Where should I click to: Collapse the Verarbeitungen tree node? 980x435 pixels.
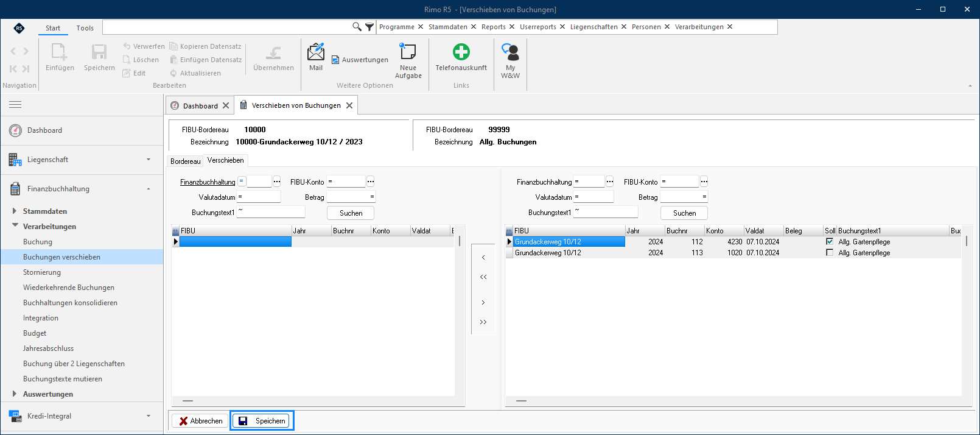(15, 226)
